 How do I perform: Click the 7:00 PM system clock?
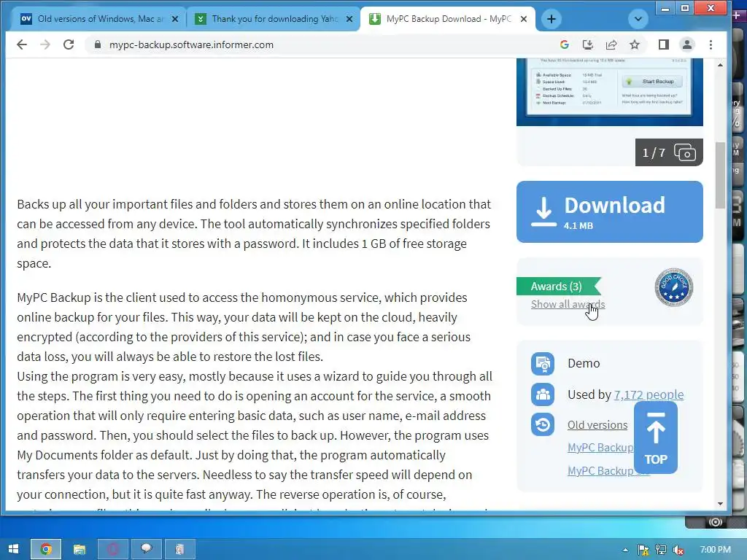(x=715, y=550)
